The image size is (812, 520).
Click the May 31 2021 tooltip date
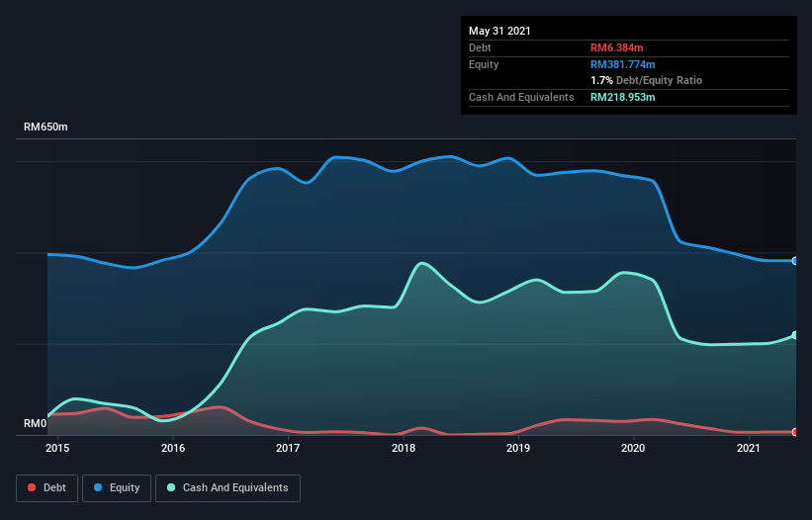point(499,31)
